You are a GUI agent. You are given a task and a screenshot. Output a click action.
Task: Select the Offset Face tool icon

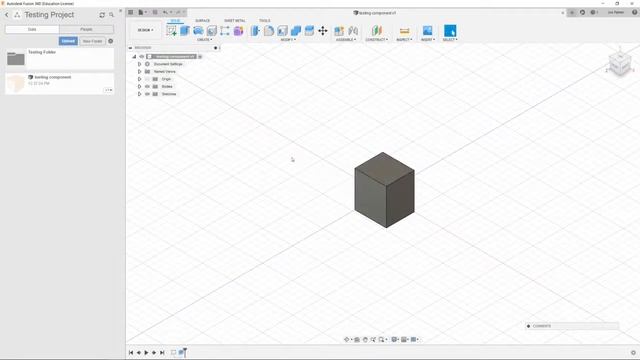pos(309,31)
